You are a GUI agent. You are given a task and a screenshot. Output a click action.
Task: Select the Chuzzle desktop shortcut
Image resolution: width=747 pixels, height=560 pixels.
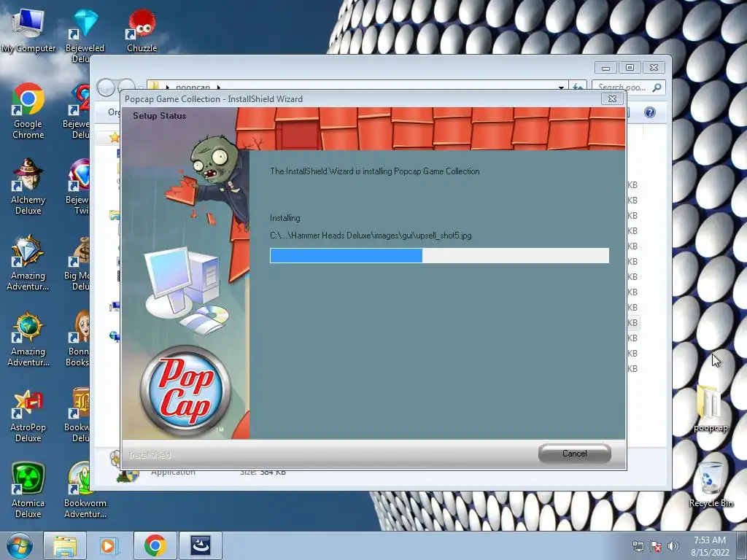[142, 30]
